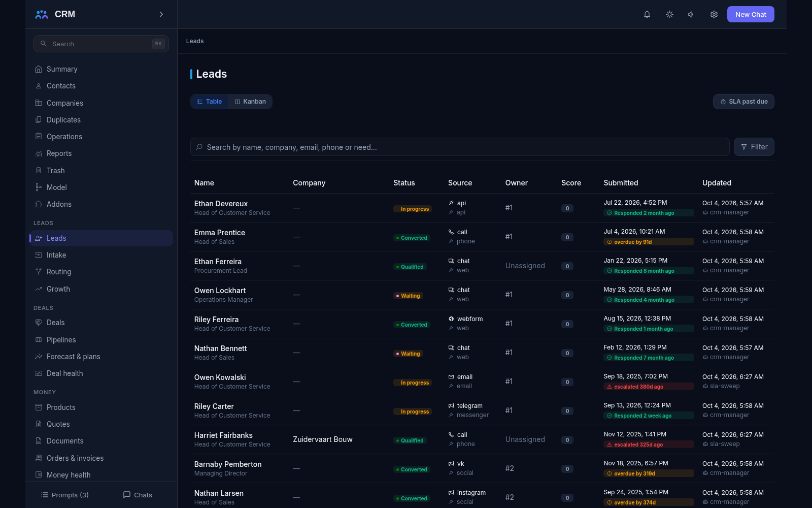Open Summary in the sidebar

point(101,69)
